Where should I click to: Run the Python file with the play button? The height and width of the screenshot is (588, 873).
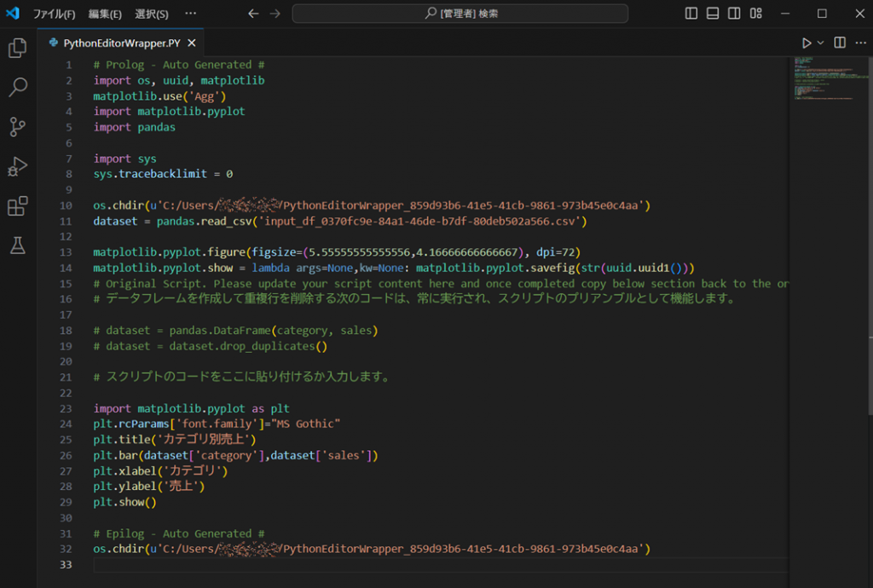[807, 42]
